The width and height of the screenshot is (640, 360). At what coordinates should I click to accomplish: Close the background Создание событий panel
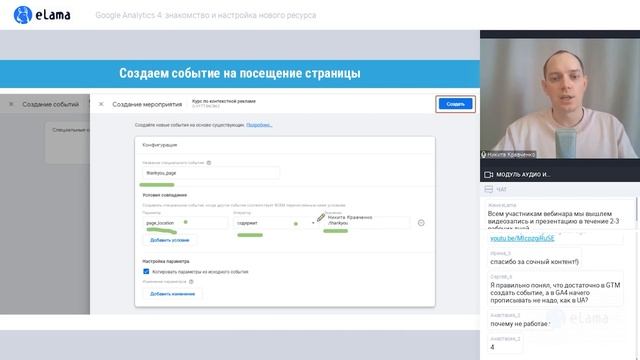(x=11, y=104)
